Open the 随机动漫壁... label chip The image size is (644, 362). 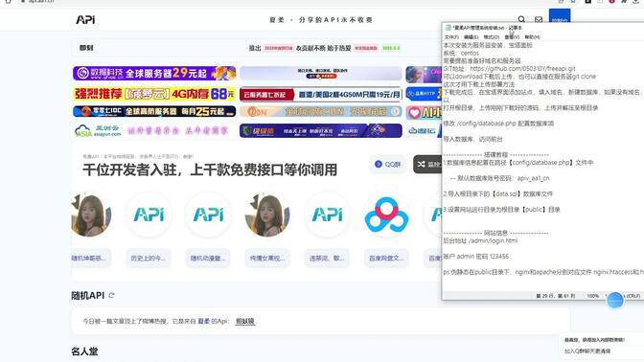click(208, 259)
